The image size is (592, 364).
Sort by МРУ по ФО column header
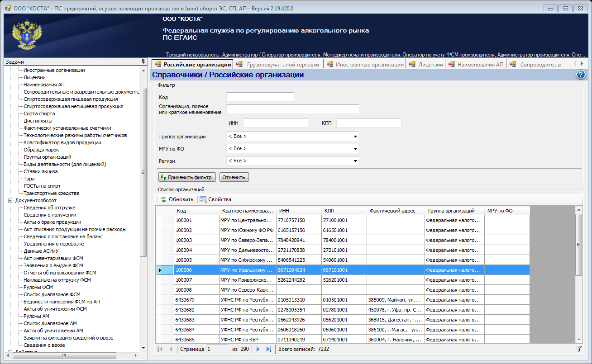tap(507, 211)
